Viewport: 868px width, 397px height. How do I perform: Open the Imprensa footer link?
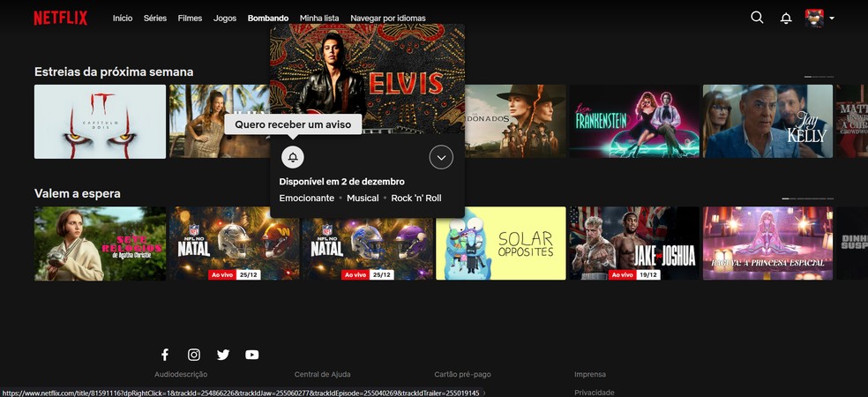pos(590,374)
